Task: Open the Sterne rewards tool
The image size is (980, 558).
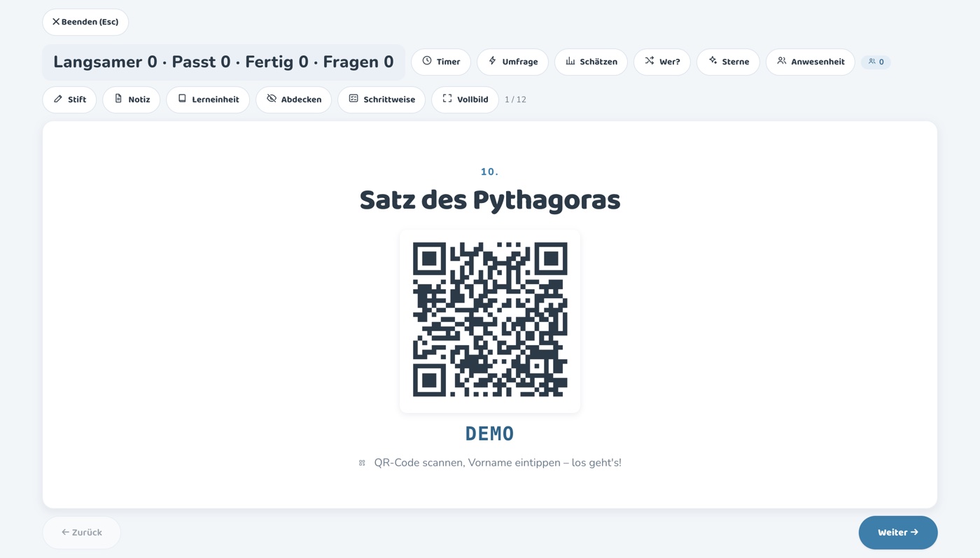Action: pos(728,62)
